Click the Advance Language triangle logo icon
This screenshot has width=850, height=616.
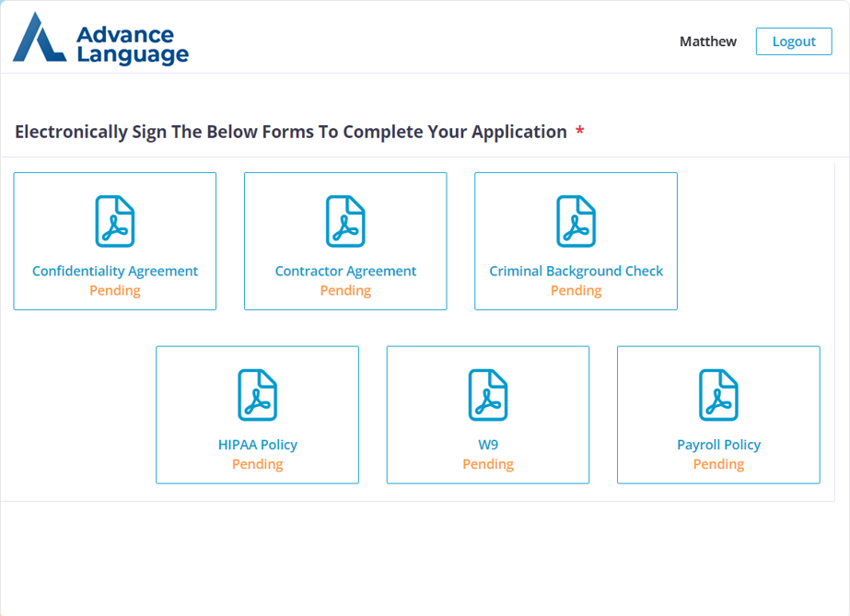(39, 39)
